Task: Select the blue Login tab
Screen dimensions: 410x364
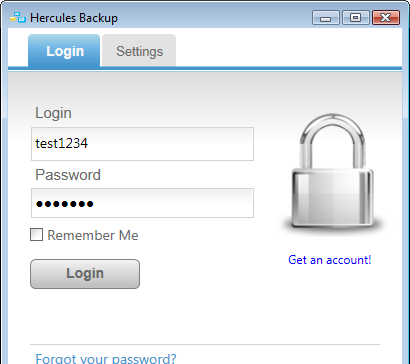Action: tap(64, 51)
